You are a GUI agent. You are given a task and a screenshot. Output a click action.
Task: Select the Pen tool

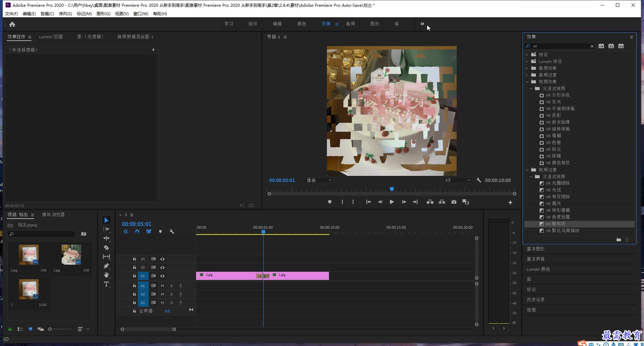106,266
